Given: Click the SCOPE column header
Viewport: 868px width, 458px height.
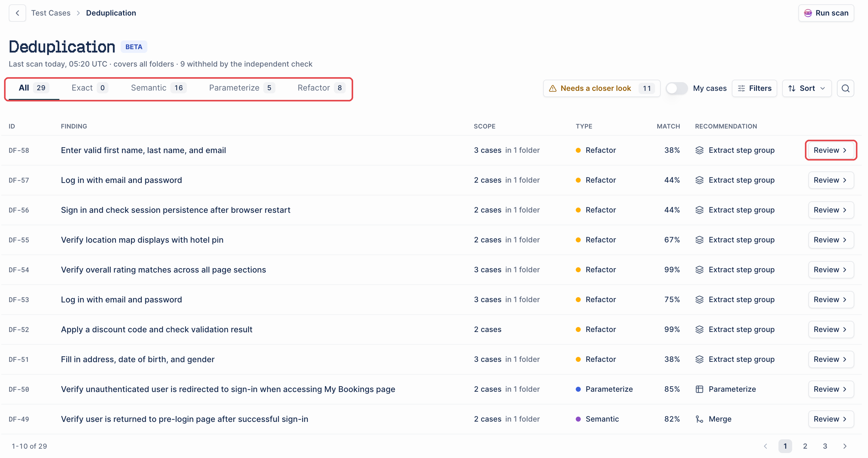Looking at the screenshot, I should tap(484, 126).
